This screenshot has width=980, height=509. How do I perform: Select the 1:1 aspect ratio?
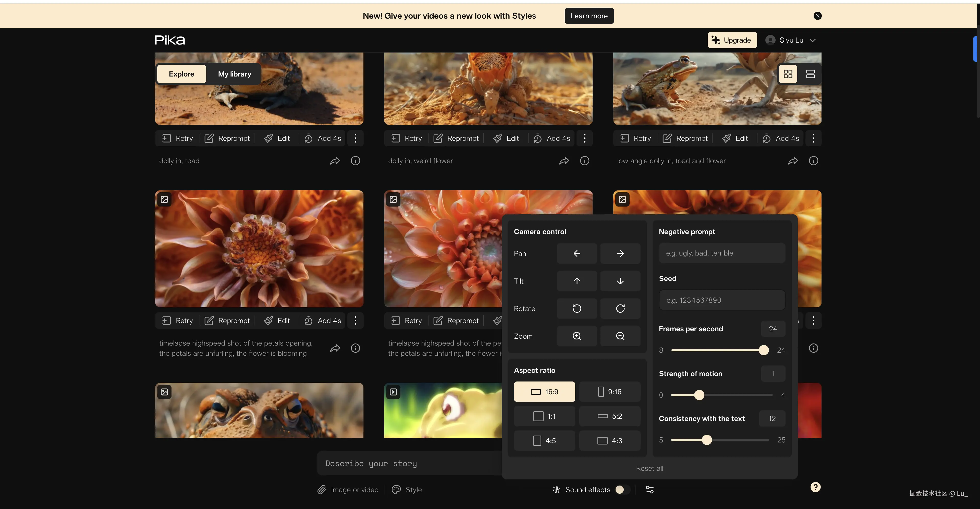tap(544, 416)
